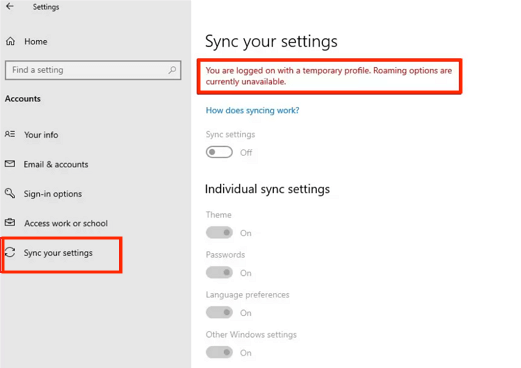The image size is (521, 368).
Task: Select Sync your settings in sidebar
Action: coord(58,253)
